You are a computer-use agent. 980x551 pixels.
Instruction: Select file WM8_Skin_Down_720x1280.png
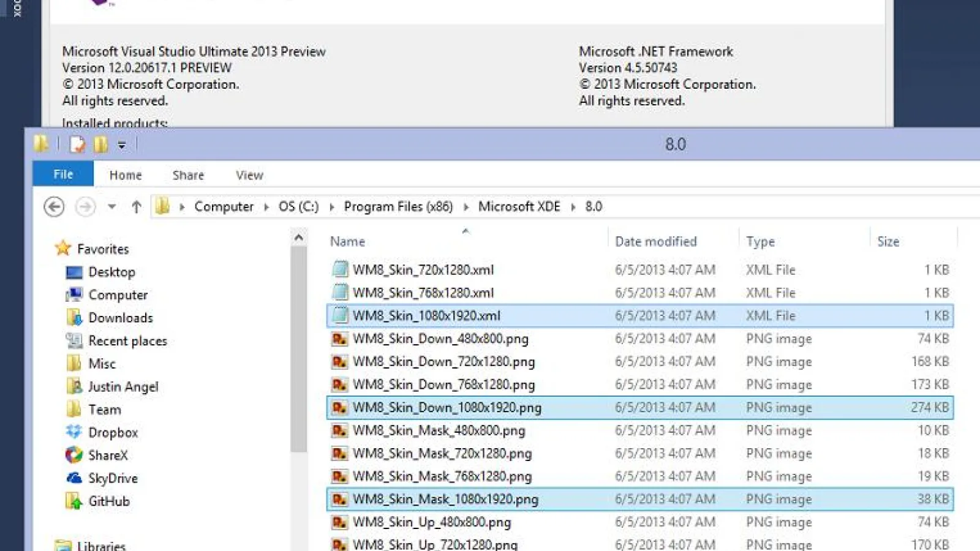click(x=640, y=362)
